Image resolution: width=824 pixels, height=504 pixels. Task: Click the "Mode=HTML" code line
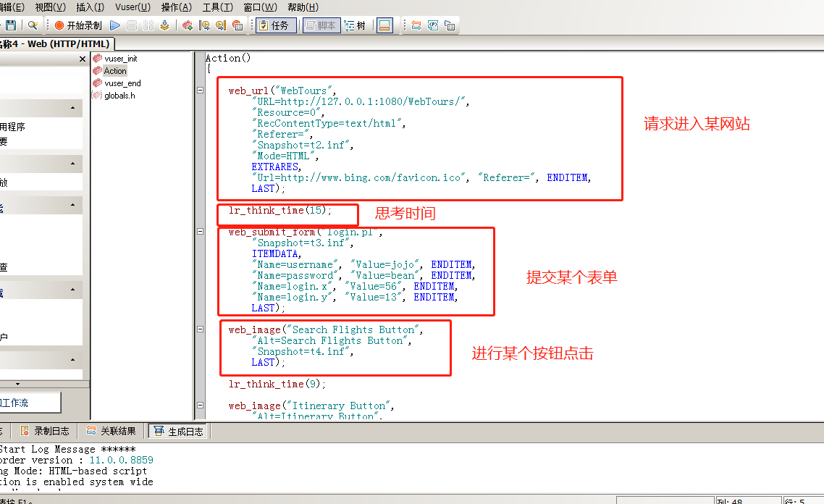pyautogui.click(x=285, y=156)
